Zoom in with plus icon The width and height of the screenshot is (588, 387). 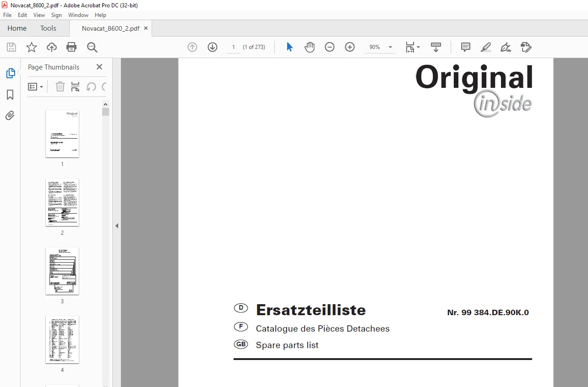tap(350, 47)
